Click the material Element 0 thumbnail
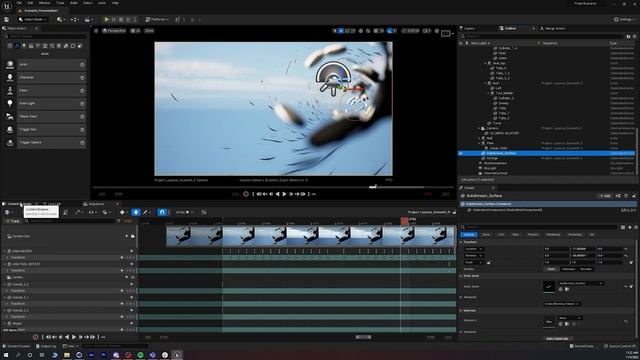Viewport: 640px width, 360px height. 549,322
